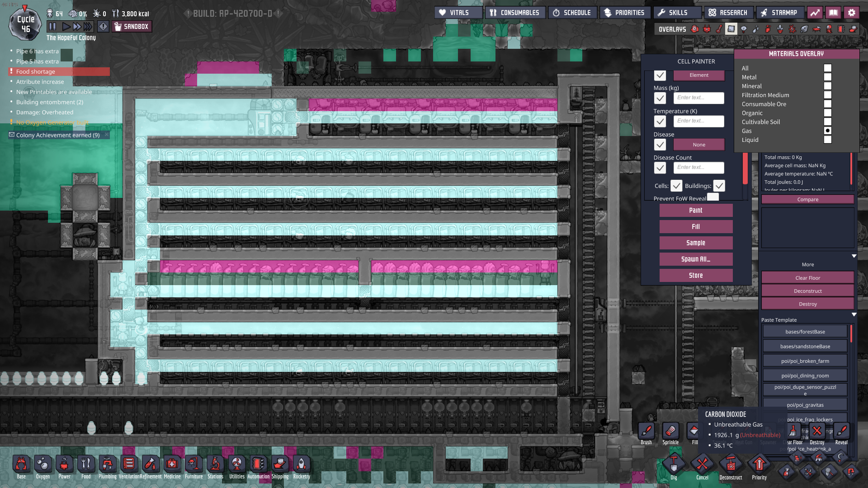Click the Mass (kg) text field
The image size is (868, 488).
pos(698,98)
